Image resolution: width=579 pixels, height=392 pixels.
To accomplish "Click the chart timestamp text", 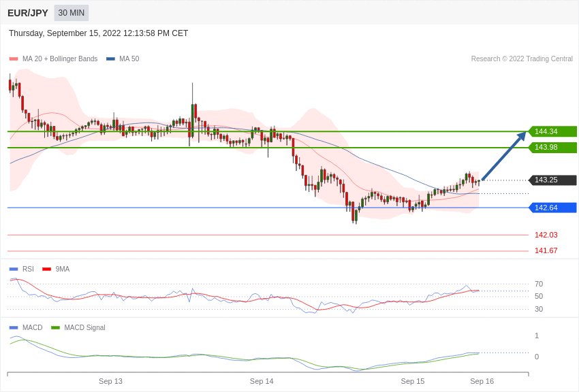I will point(98,33).
